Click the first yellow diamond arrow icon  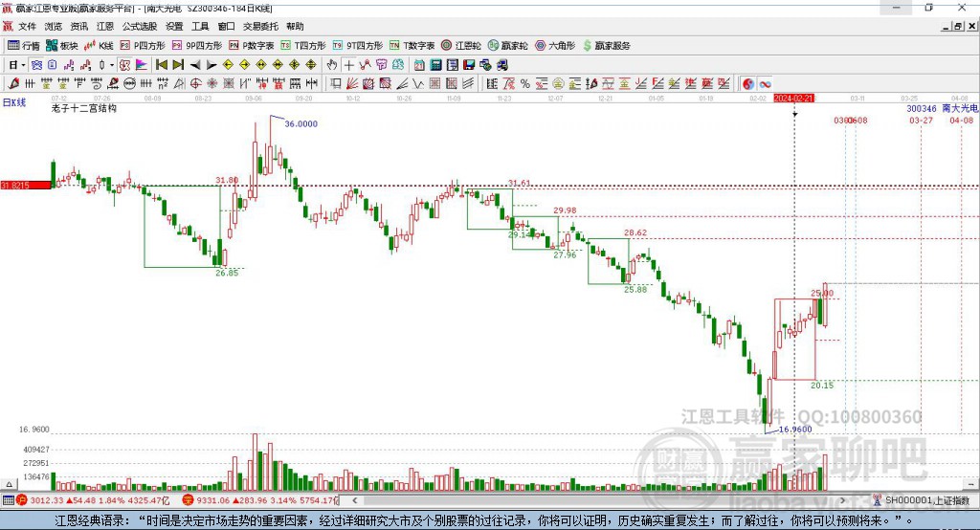click(x=228, y=65)
